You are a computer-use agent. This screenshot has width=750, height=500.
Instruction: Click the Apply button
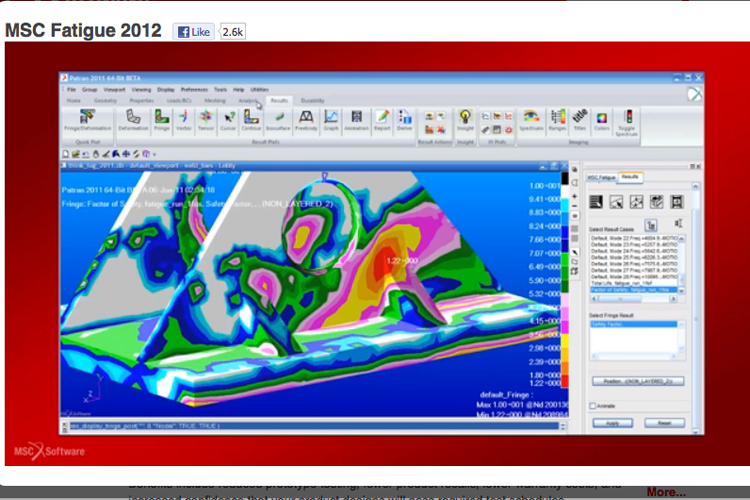(x=611, y=423)
